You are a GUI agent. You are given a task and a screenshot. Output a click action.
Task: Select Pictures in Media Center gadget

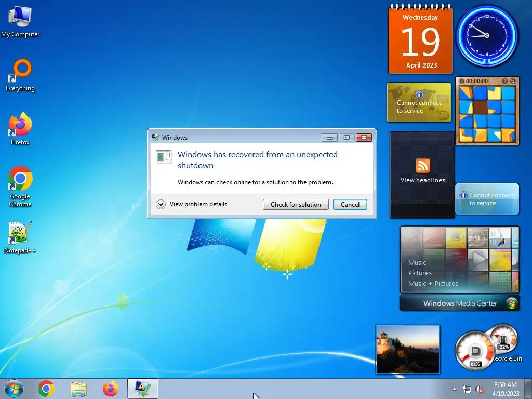pyautogui.click(x=420, y=273)
